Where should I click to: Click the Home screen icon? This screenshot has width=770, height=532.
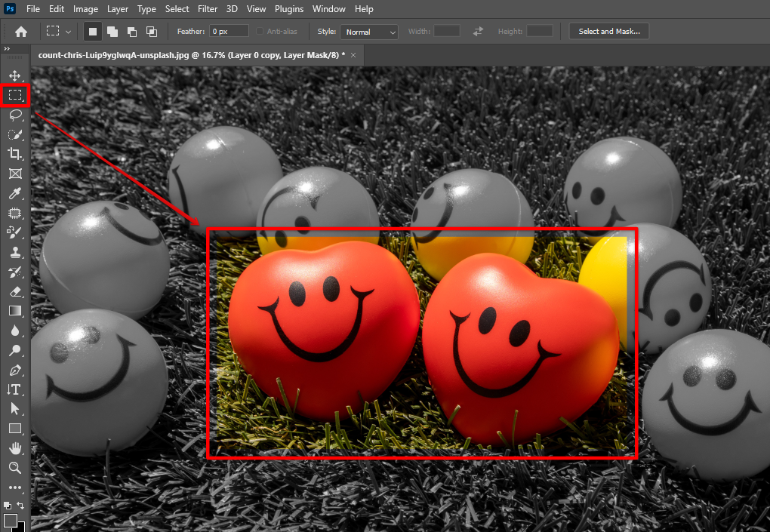pos(21,32)
